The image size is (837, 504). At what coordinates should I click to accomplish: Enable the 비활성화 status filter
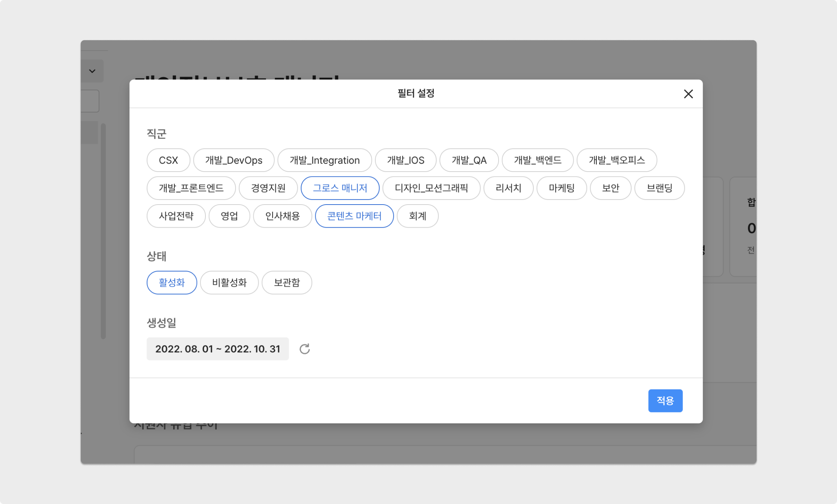229,282
